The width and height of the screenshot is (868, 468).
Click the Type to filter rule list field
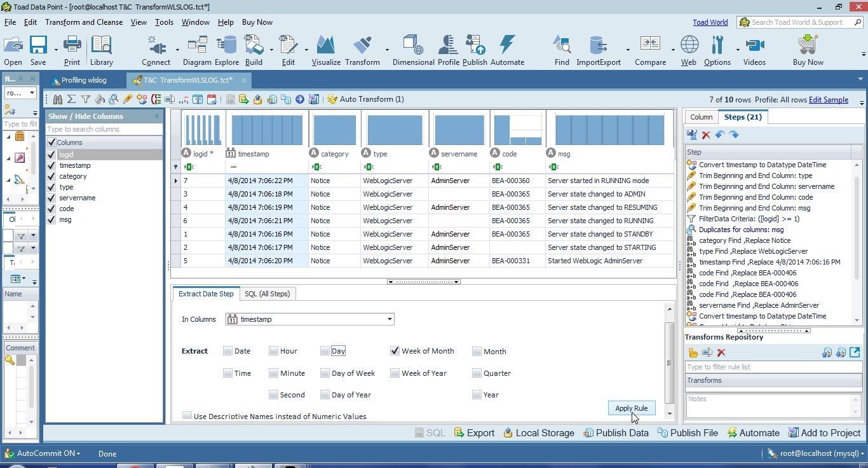pyautogui.click(x=773, y=367)
